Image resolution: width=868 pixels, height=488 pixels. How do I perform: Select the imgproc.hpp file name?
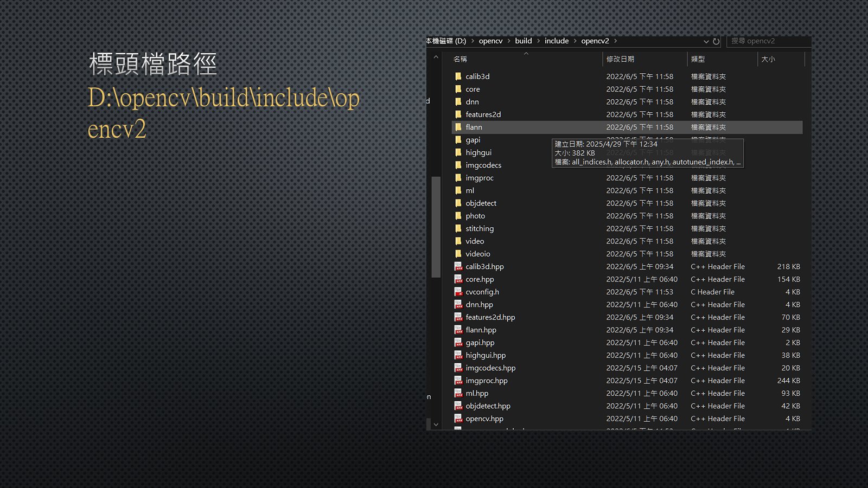(x=487, y=381)
